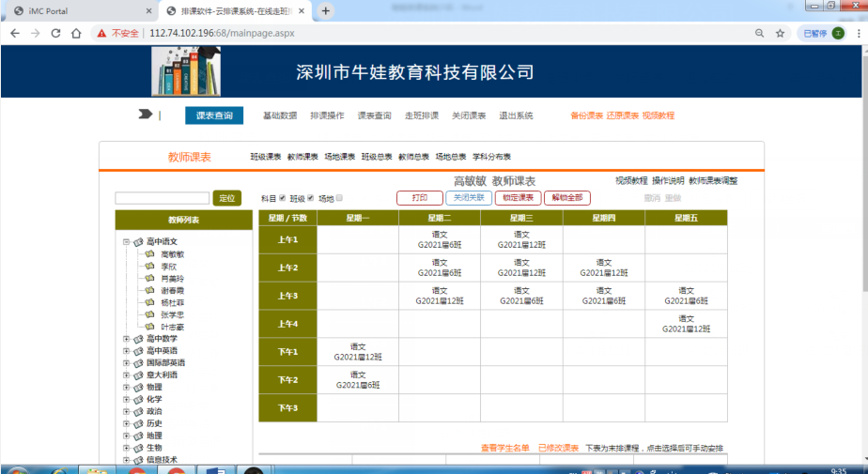This screenshot has height=474, width=868.
Task: Click the book icon beside 化学
Action: (x=138, y=399)
